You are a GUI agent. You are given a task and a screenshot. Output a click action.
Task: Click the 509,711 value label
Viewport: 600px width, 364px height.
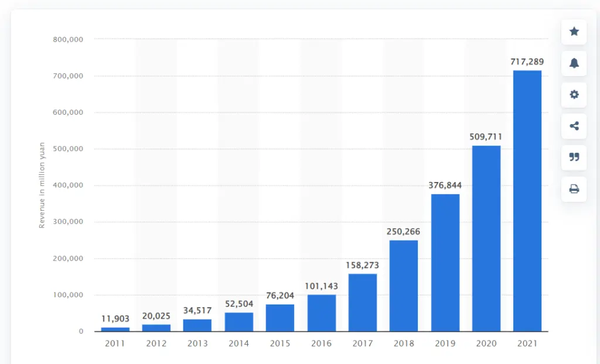[486, 137]
